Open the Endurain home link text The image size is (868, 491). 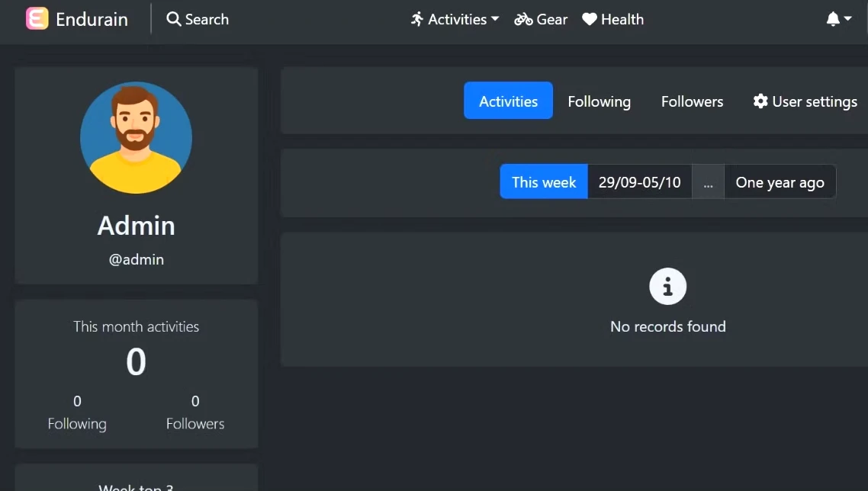tap(92, 19)
